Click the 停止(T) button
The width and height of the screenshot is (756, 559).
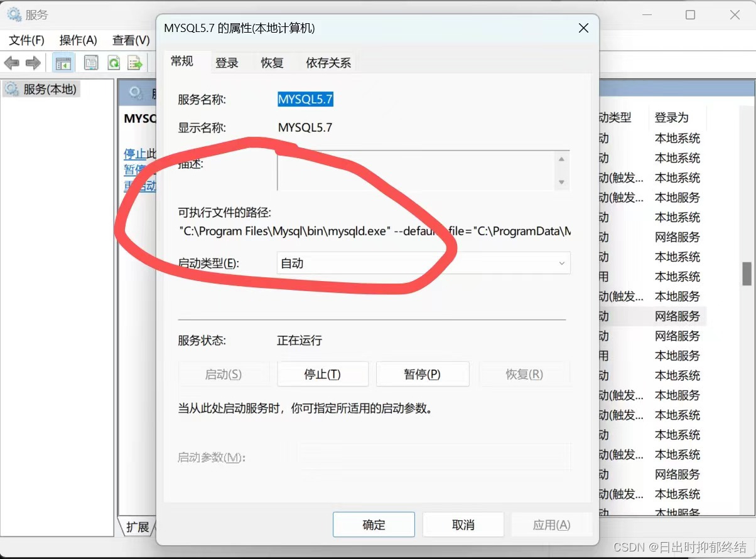[x=323, y=374]
